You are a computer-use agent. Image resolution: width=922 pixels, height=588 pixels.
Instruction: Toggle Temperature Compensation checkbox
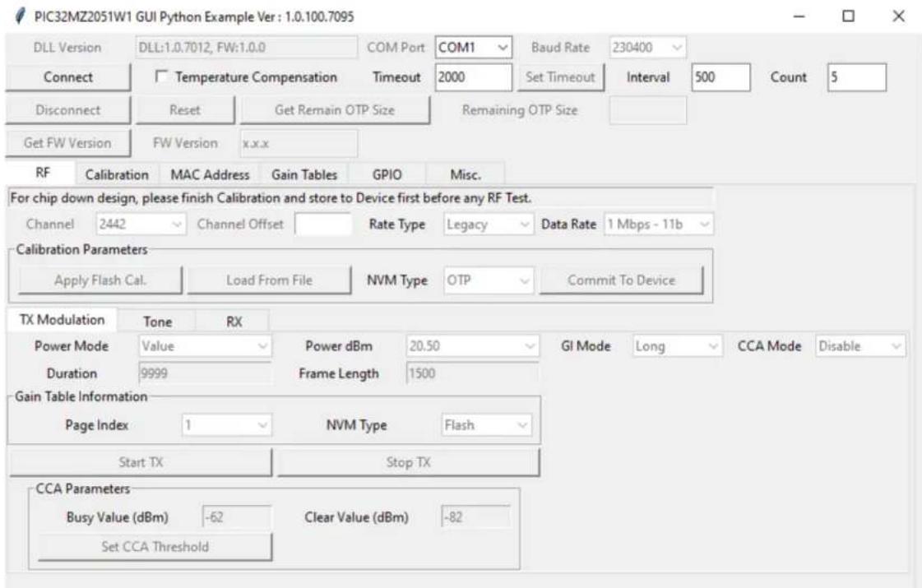(161, 77)
